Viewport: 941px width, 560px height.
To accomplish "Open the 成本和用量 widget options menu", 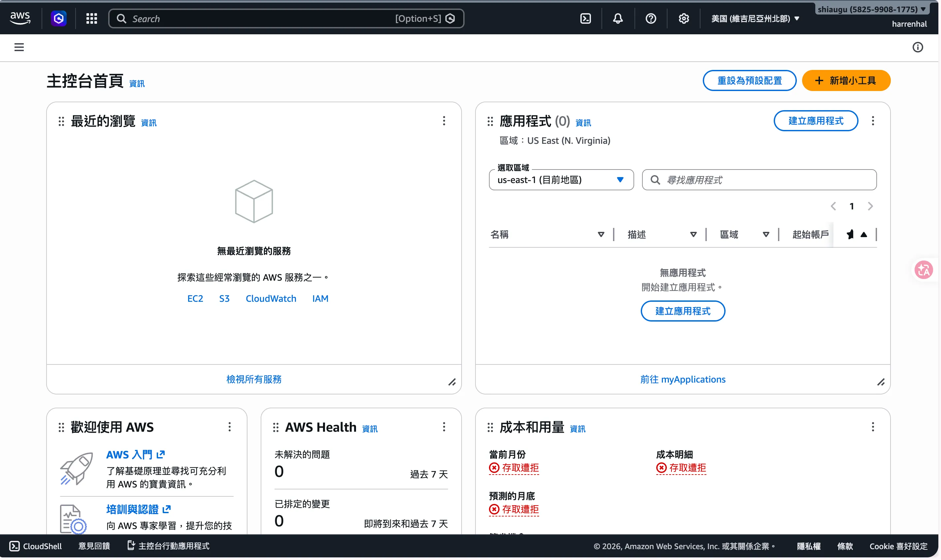I will [872, 427].
